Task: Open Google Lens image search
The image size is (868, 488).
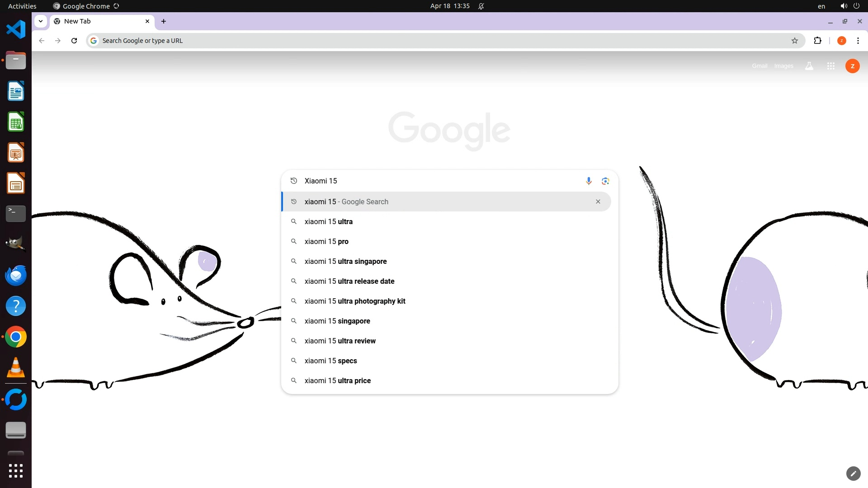Action: 605,181
